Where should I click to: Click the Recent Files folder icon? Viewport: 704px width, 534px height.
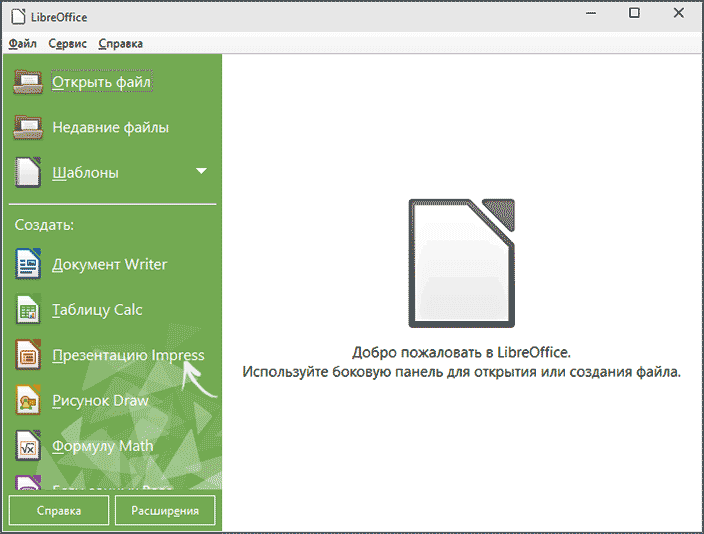28,128
